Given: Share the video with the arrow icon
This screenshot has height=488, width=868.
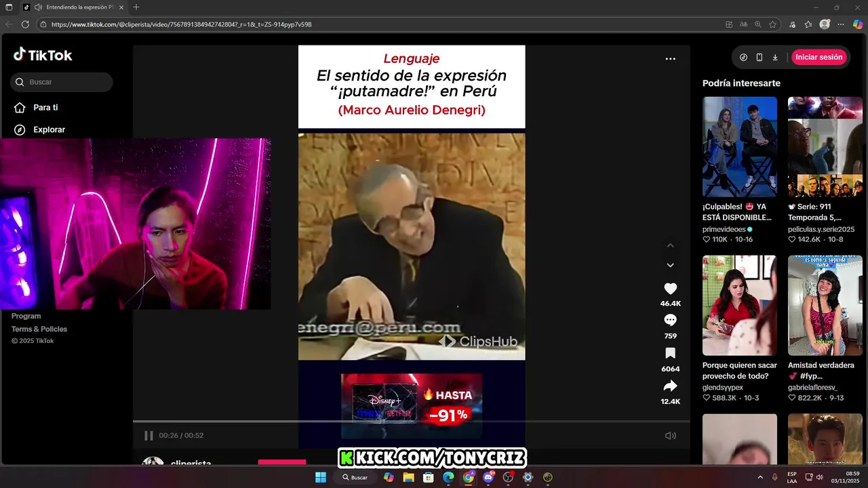Looking at the screenshot, I should pos(670,386).
